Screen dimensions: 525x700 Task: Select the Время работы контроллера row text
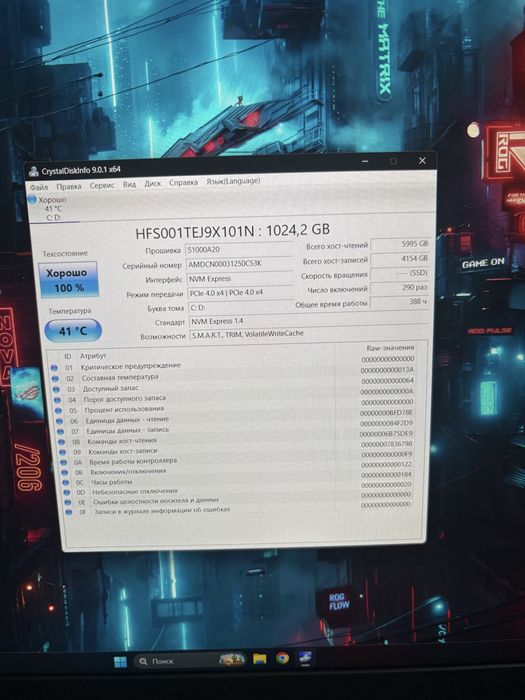pos(133,461)
